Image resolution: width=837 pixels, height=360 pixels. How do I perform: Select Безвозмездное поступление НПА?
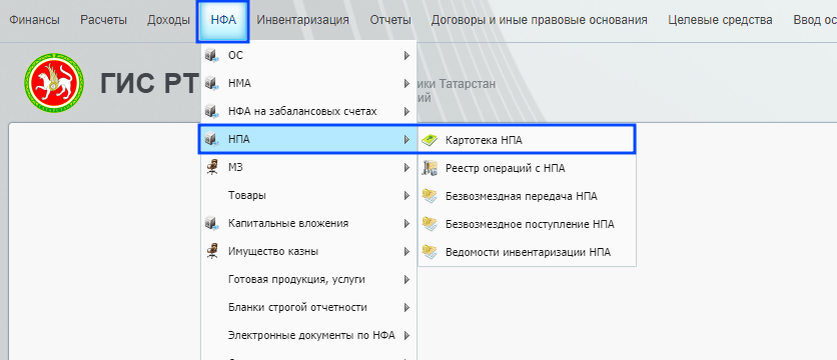click(x=527, y=224)
